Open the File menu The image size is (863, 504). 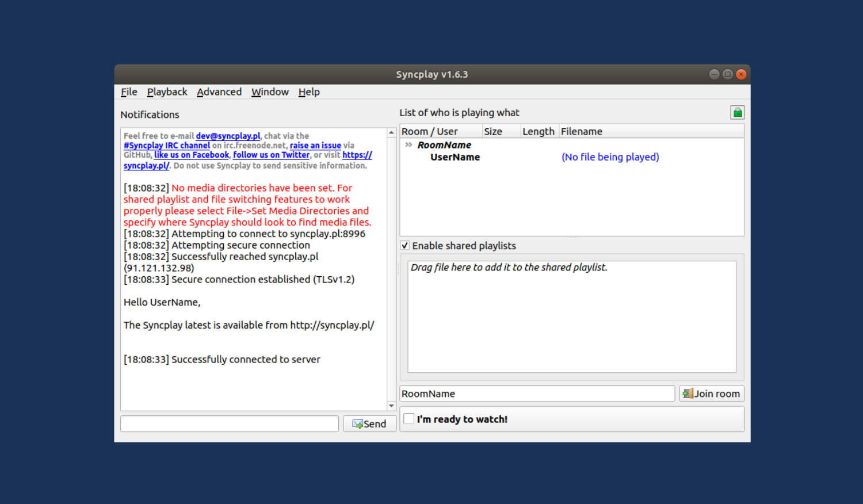129,92
